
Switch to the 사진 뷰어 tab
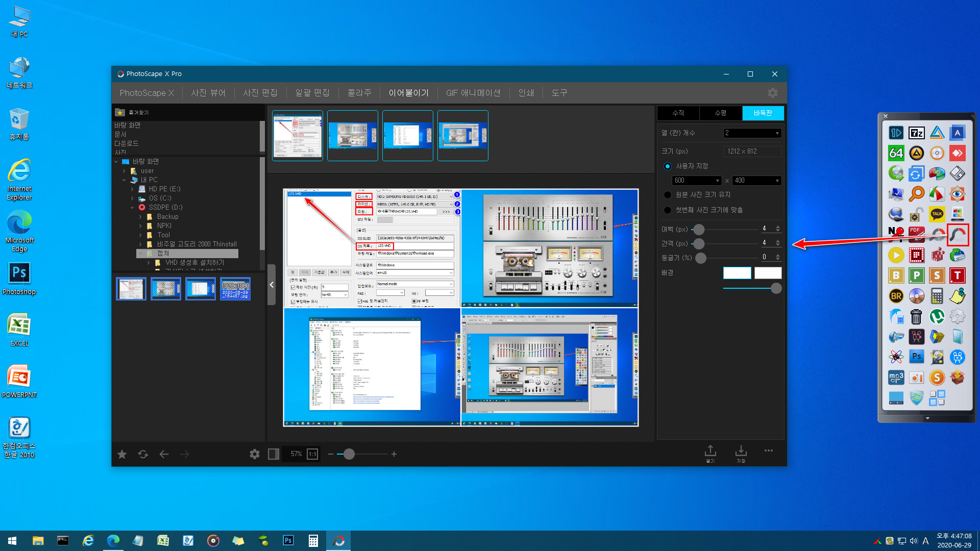click(x=208, y=93)
